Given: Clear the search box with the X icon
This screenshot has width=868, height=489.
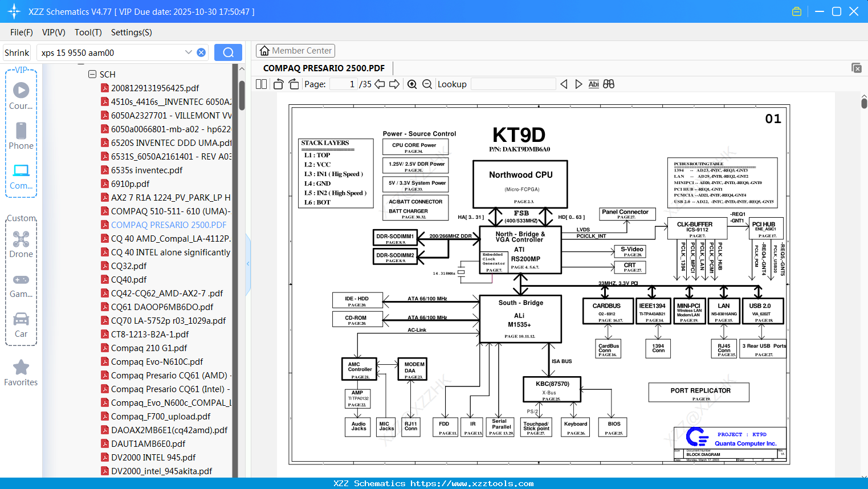Looking at the screenshot, I should pos(201,52).
